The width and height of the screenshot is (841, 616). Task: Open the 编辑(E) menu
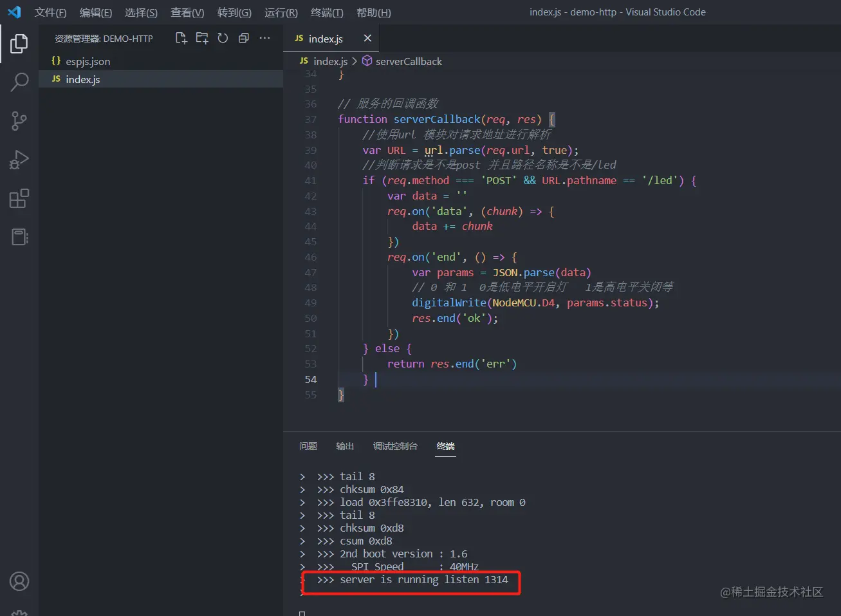coord(96,13)
